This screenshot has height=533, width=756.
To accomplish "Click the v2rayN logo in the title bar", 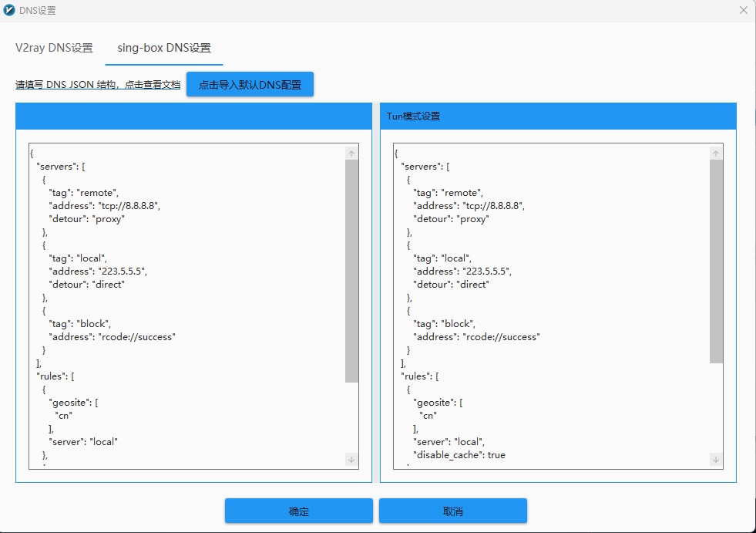I will pyautogui.click(x=9, y=9).
